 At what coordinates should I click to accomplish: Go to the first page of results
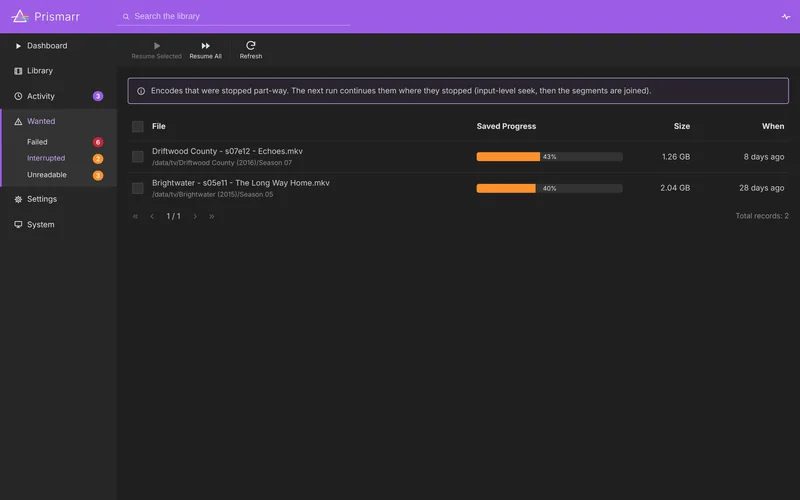pyautogui.click(x=135, y=216)
